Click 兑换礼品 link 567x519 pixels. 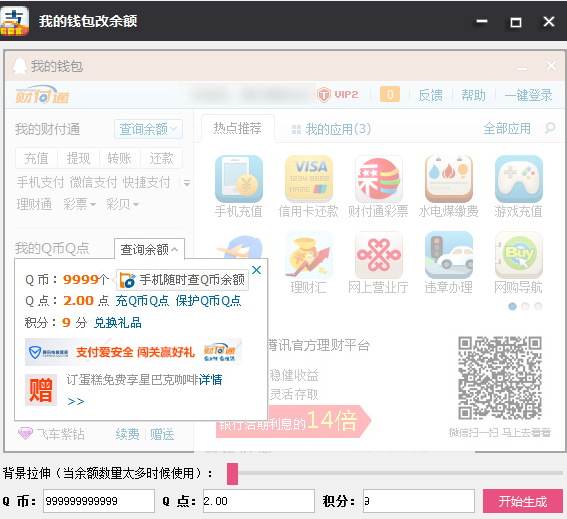(x=118, y=323)
